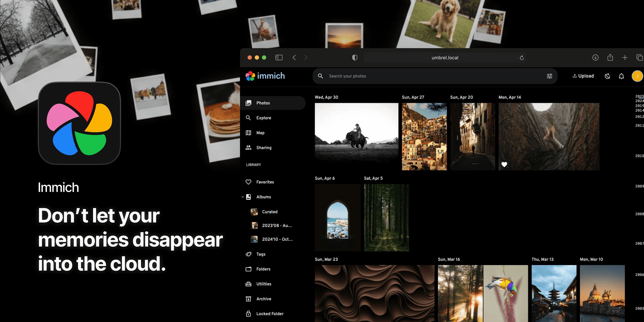Viewport: 644px width, 322px height.
Task: Reload the umbrel.local page
Action: coord(522,58)
